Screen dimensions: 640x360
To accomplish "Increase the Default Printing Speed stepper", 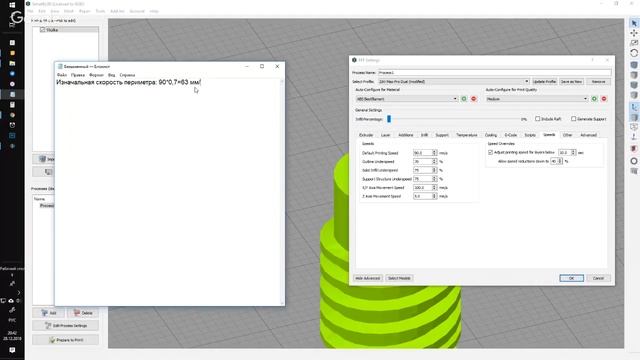I will pyautogui.click(x=434, y=151).
